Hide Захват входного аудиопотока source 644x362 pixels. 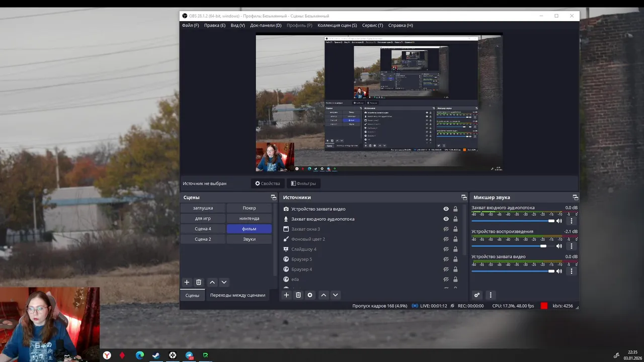coord(446,219)
